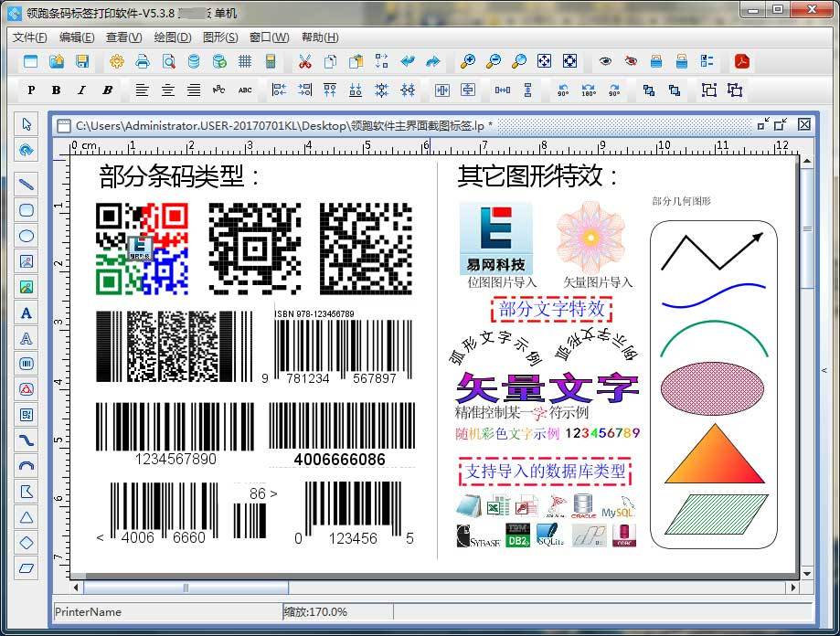
Task: Toggle center text alignment
Action: (167, 90)
